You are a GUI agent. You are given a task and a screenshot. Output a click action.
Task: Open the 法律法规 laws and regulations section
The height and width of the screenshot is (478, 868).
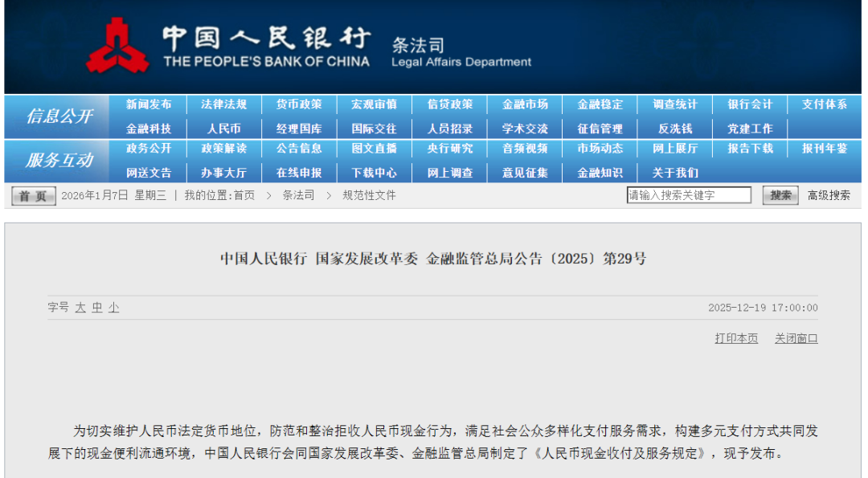pos(223,104)
